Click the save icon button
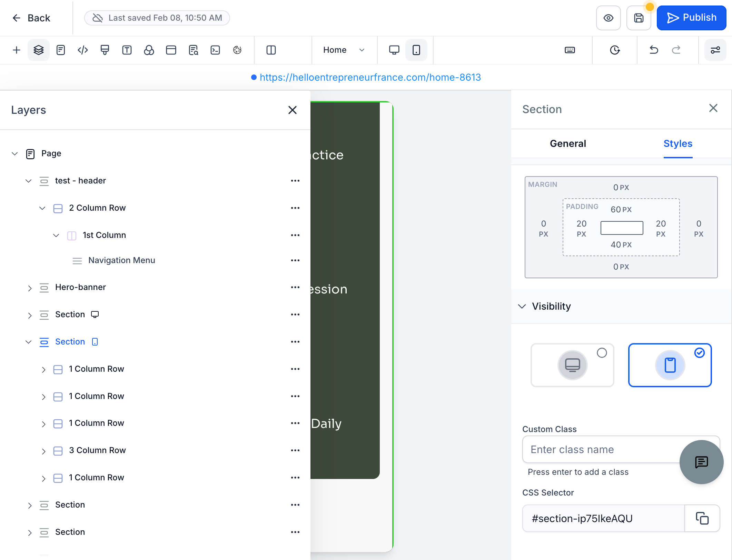732x560 pixels. pyautogui.click(x=639, y=18)
